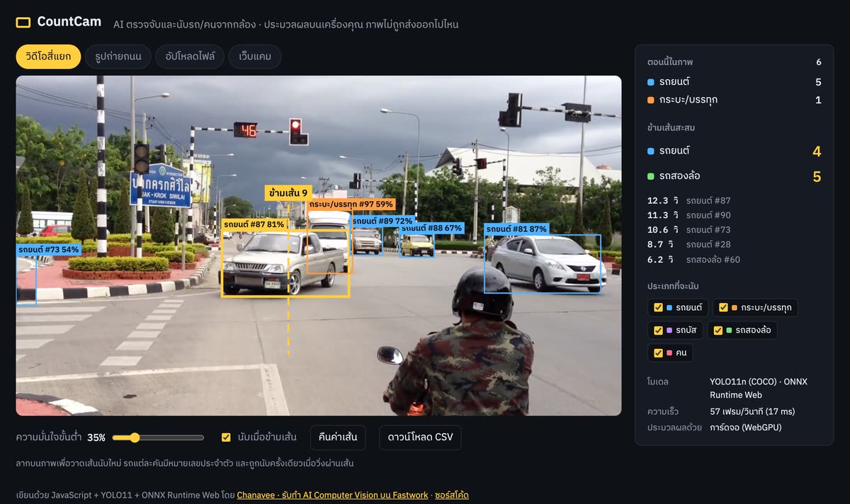This screenshot has width=850, height=504.
Task: Click the รถยนต์ #73 54% detection label
Action: 48,249
